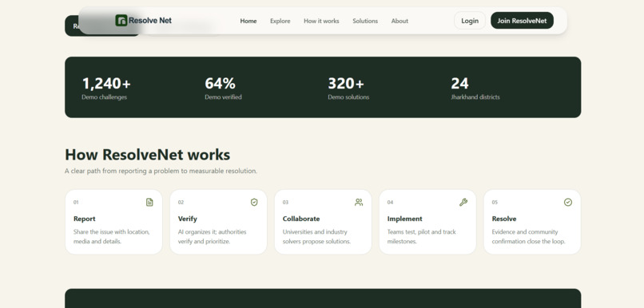Viewport: 644px width, 308px height.
Task: Select Solutions in the top navigation
Action: pos(365,21)
